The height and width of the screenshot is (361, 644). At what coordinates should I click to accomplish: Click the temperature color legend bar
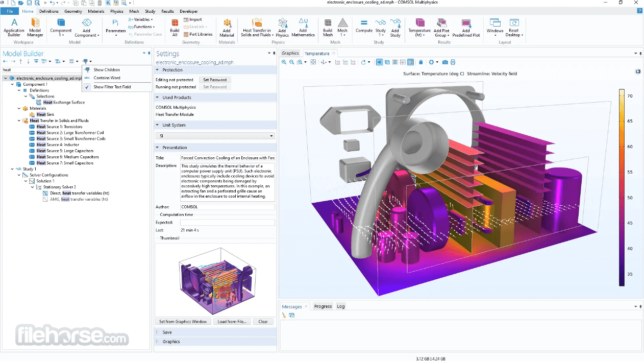click(622, 187)
